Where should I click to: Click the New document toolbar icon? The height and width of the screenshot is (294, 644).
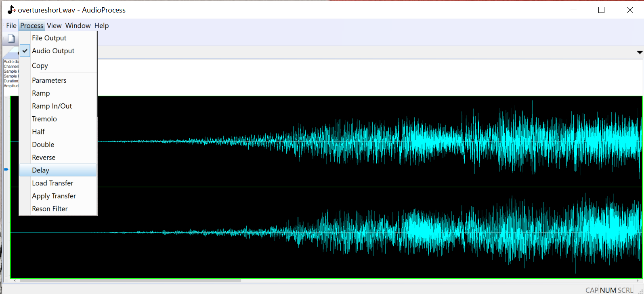tap(11, 39)
